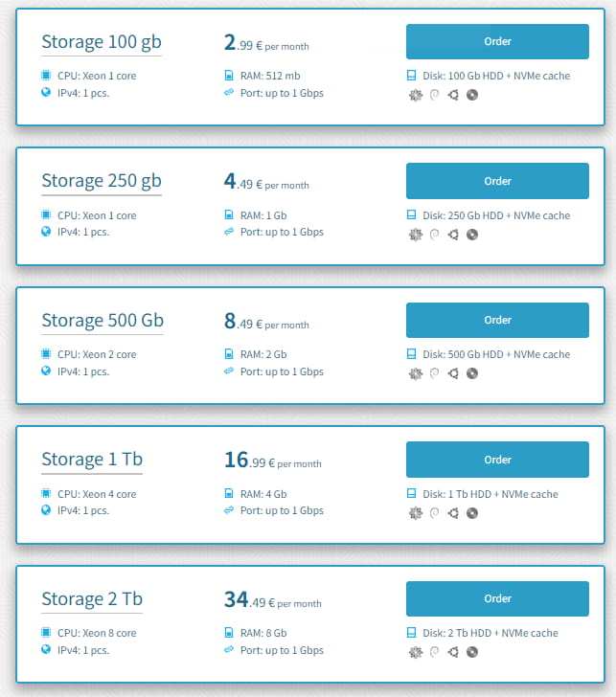Click the Ubuntu icon in Storage 2 Tb plan
Screen dimensions: 616x697
tap(453, 652)
